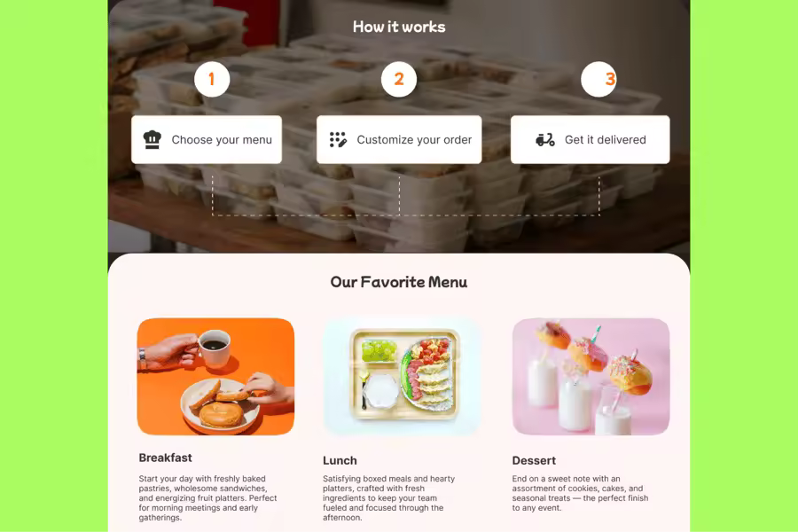This screenshot has height=532, width=798.
Task: Select the step 2 circle badge
Action: [x=399, y=80]
